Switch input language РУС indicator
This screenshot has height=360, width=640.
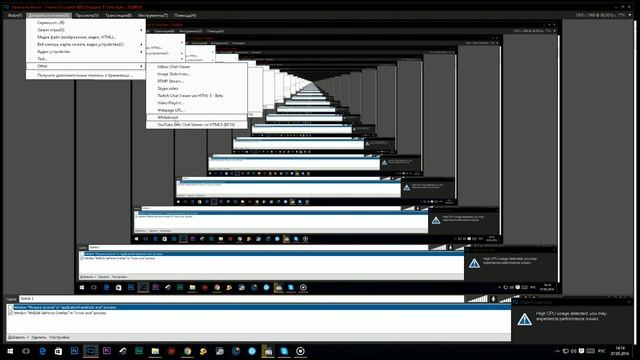602,351
